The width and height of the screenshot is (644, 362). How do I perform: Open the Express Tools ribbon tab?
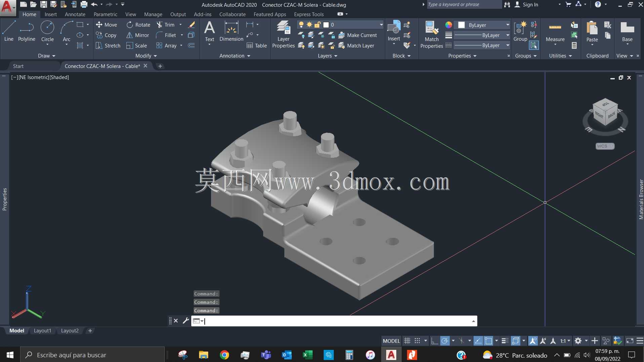coord(309,14)
